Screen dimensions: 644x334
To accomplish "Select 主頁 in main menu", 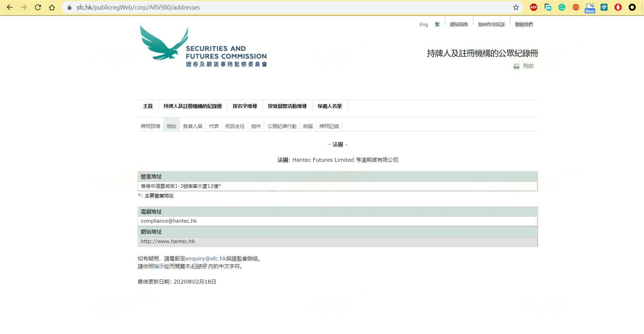I will [x=148, y=106].
